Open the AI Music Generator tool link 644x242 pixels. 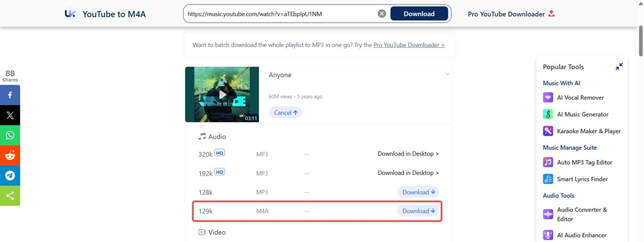tap(583, 114)
